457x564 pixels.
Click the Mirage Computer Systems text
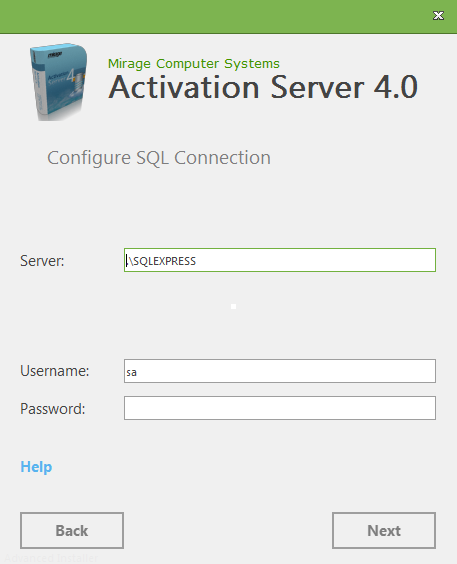pos(194,64)
